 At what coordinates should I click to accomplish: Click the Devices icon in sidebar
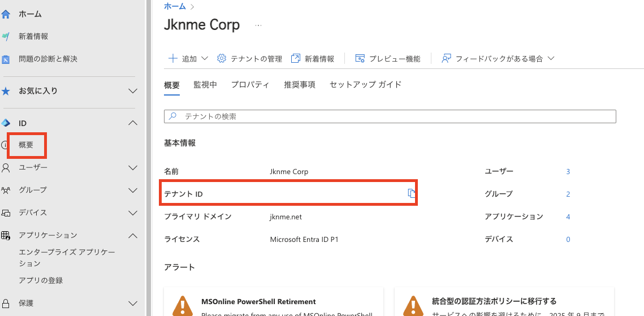(x=6, y=213)
